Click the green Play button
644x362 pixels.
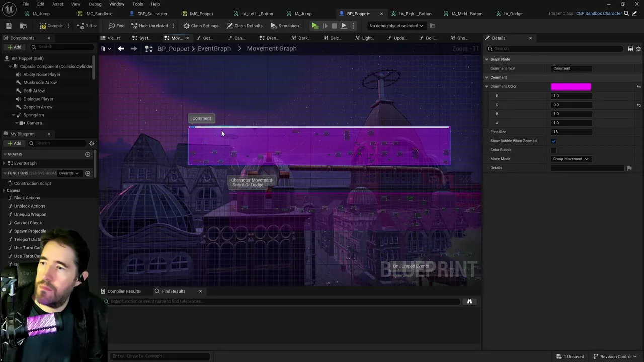(315, 26)
